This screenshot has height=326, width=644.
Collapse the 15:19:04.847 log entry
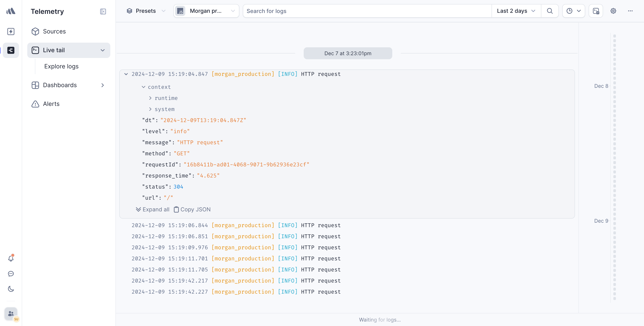coord(126,74)
